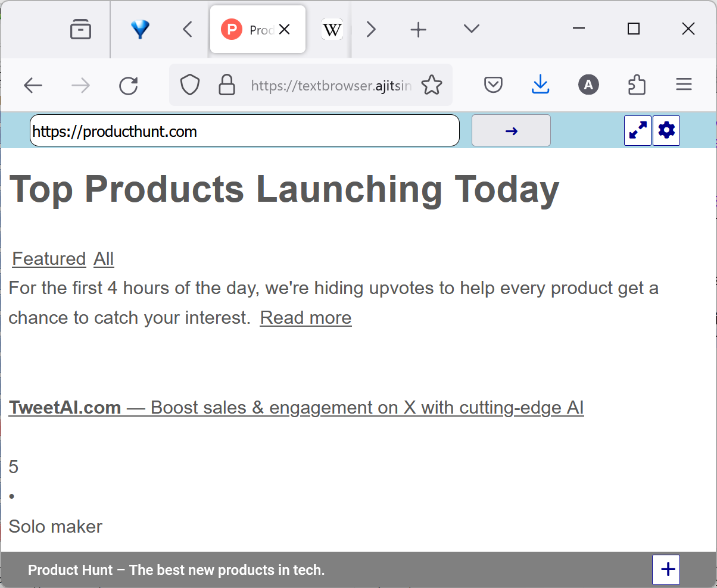Open the account avatar A
Screen dimensions: 717x588
point(588,85)
